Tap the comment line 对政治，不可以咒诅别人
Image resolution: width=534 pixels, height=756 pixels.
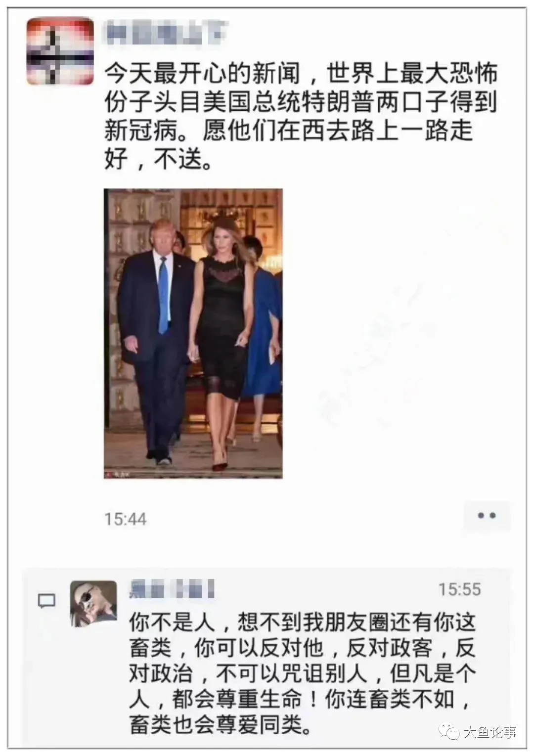pyautogui.click(x=302, y=673)
